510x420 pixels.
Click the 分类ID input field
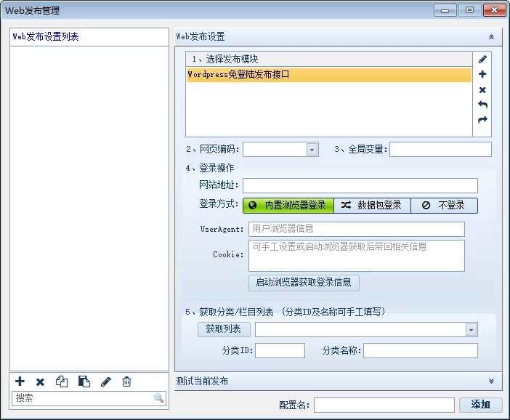280,350
